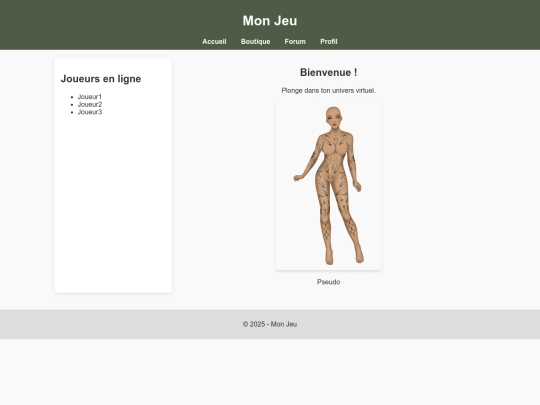Click the bullet point beside Joueur2
Image resolution: width=540 pixels, height=405 pixels.
pos(72,105)
